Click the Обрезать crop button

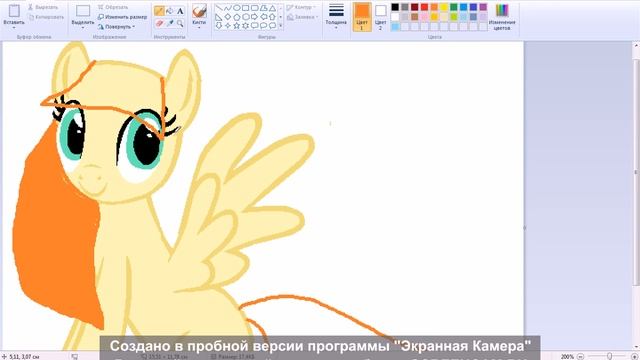pos(113,7)
